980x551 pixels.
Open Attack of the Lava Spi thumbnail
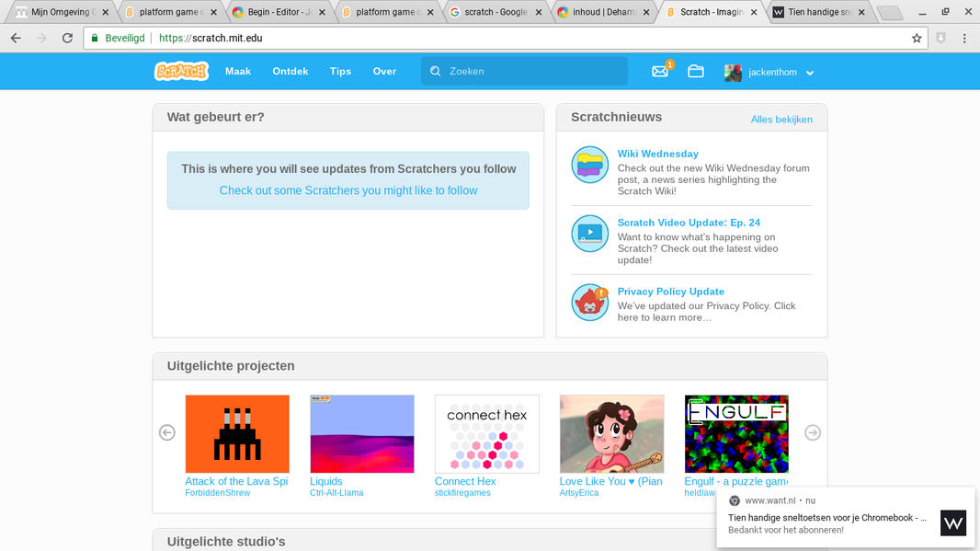point(237,433)
